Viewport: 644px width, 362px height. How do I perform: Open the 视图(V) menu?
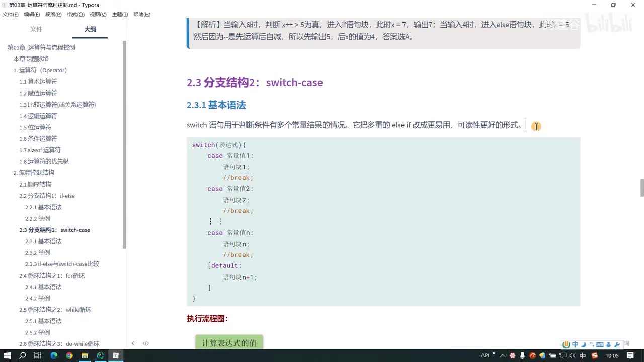pyautogui.click(x=98, y=15)
